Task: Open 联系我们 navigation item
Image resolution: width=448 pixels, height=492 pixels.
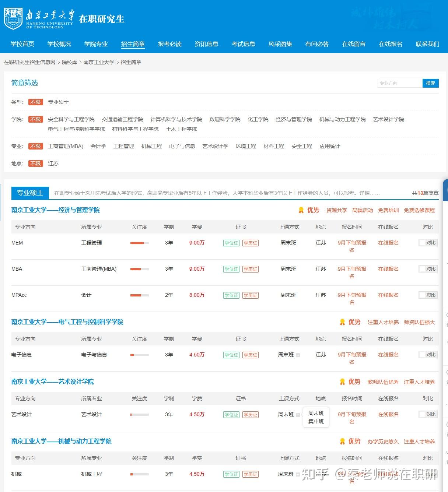Action: (x=428, y=44)
